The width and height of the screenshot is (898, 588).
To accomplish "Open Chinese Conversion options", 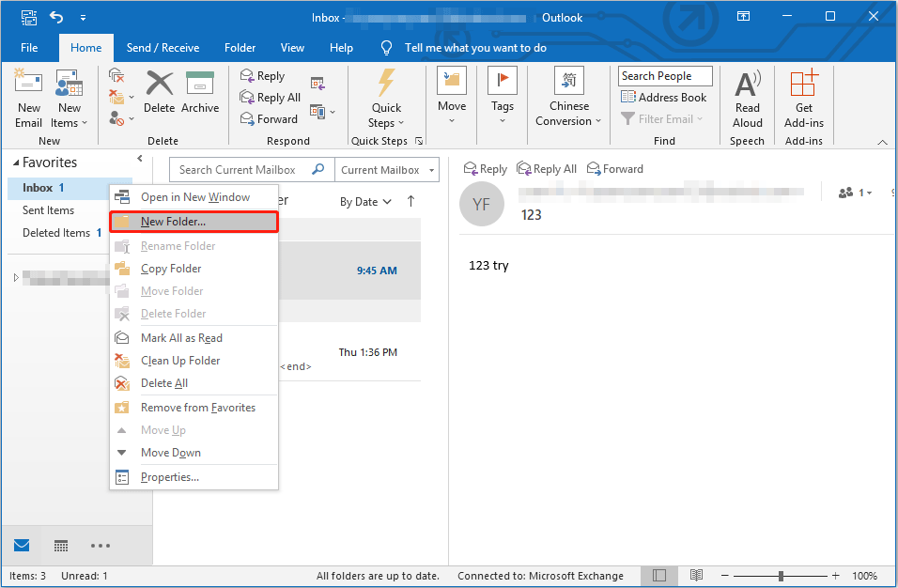I will pos(568,99).
